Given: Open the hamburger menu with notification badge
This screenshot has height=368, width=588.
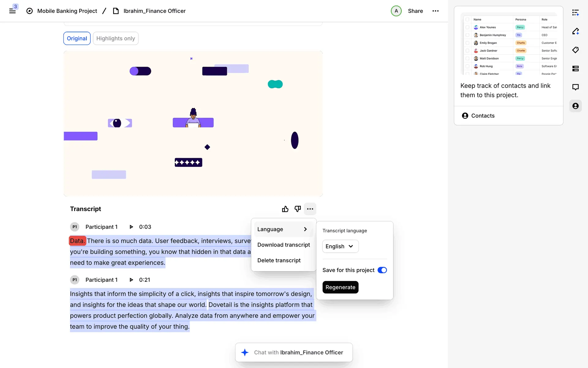Looking at the screenshot, I should pos(13,11).
